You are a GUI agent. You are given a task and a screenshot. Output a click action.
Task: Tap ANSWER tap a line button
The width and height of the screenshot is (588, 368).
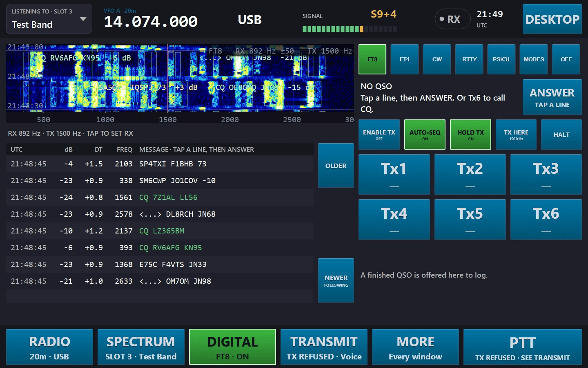552,97
